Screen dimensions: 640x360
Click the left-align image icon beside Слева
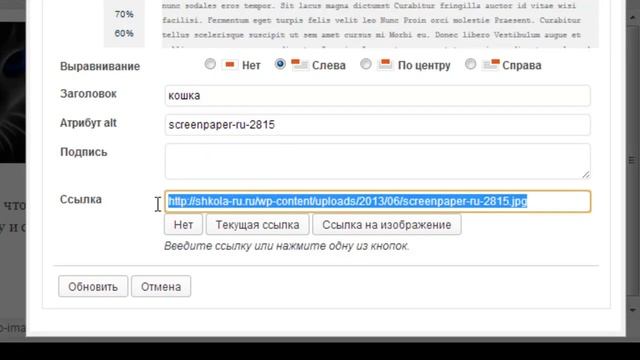[300, 64]
